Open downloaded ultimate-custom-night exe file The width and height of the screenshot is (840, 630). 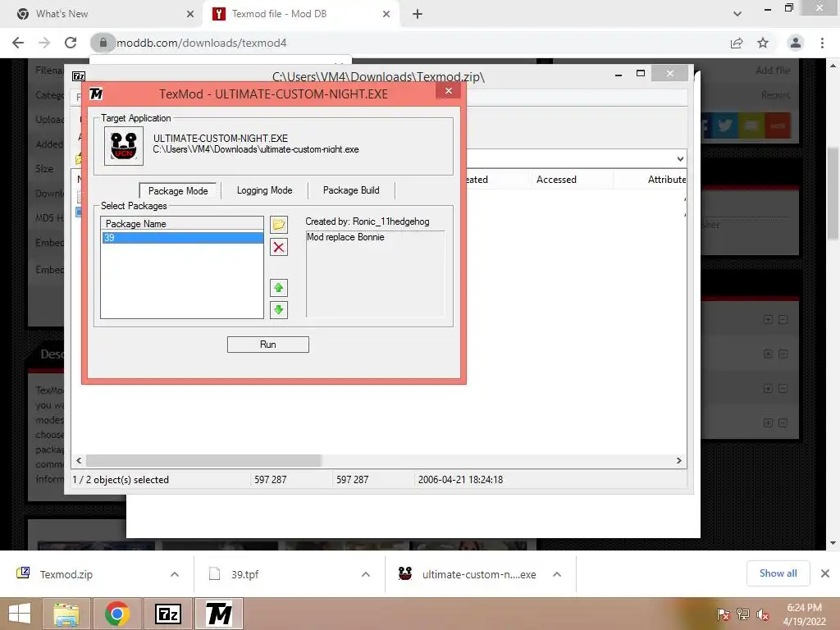tap(479, 574)
